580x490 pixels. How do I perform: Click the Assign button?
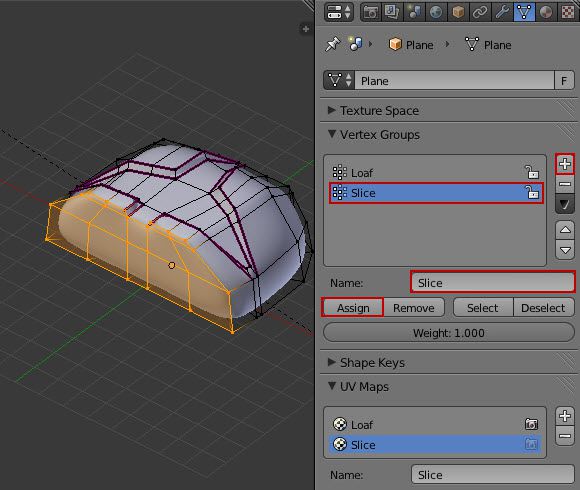[x=353, y=308]
